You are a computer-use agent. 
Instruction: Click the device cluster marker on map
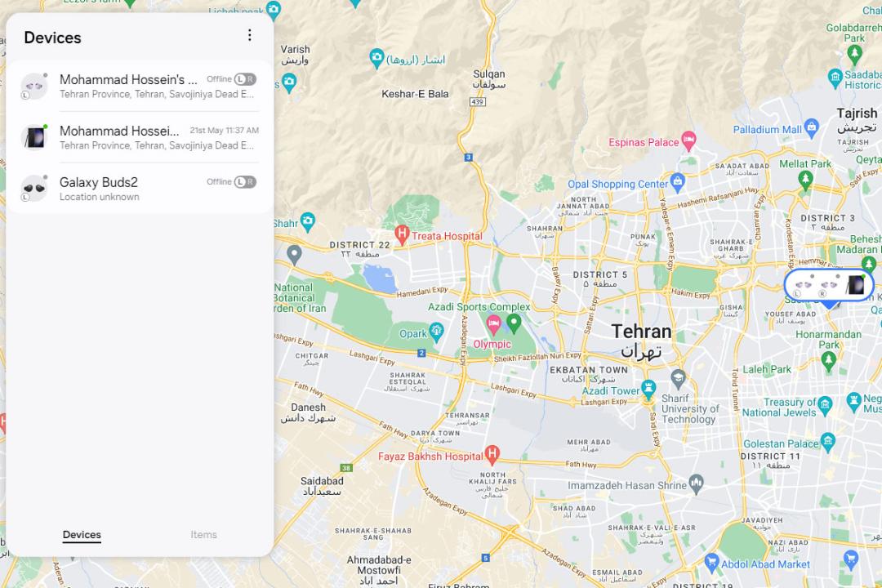tap(829, 286)
